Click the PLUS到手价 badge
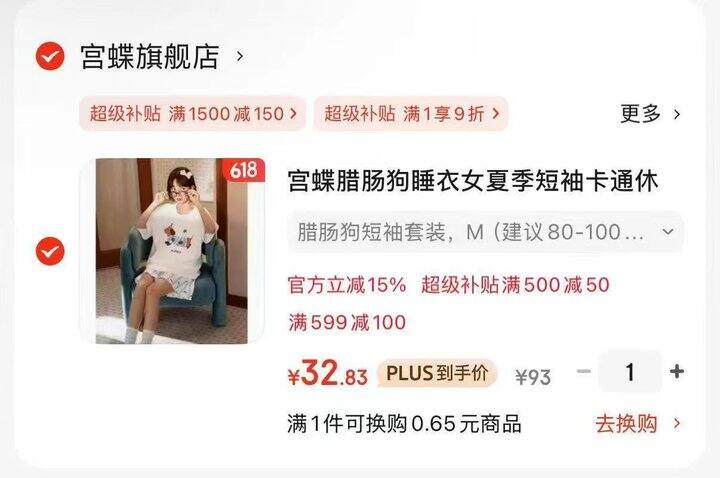Screen dimensions: 720x478 point(437,373)
